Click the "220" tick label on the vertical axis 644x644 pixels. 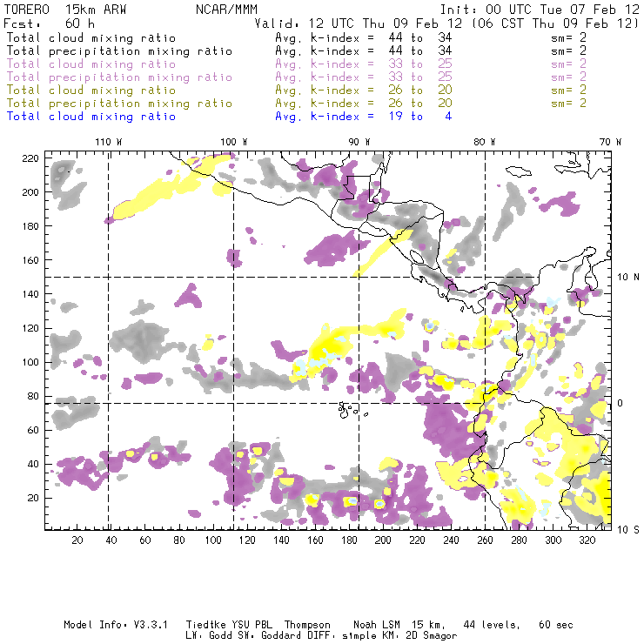[30, 158]
